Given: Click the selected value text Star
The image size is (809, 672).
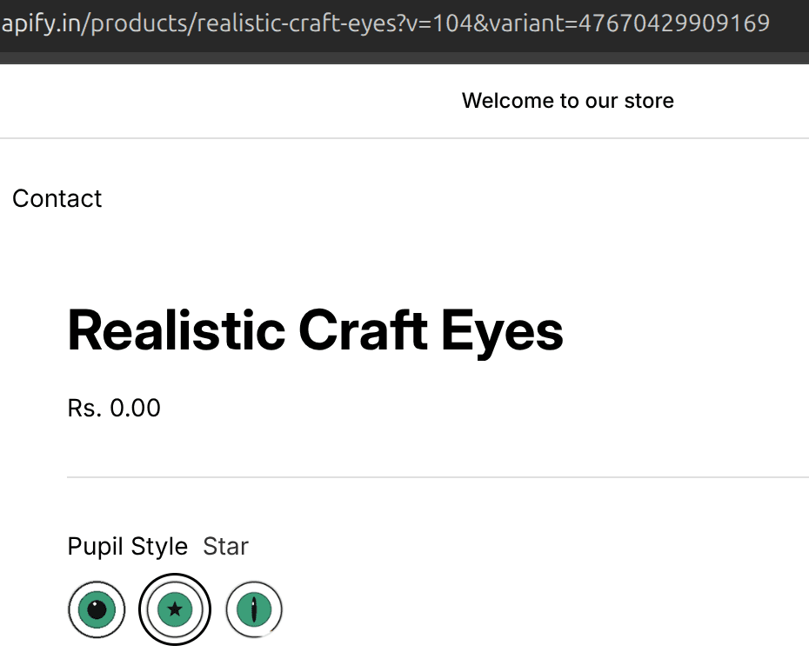Looking at the screenshot, I should pos(225,547).
